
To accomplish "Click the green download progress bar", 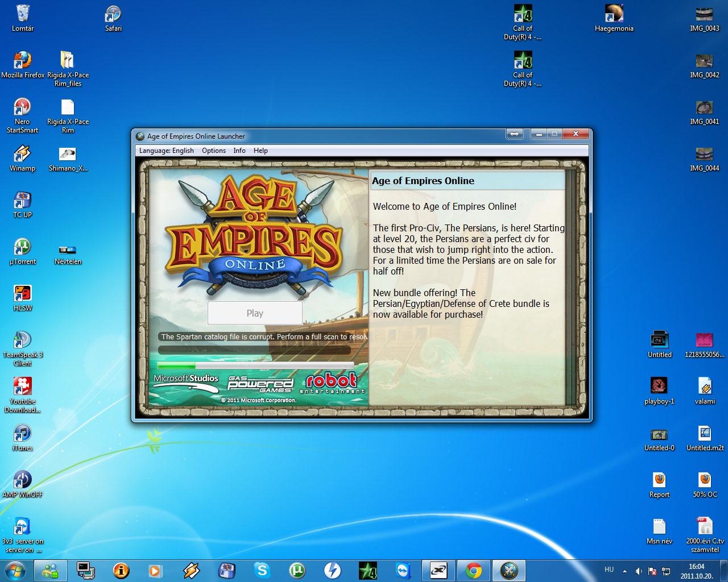I will pos(255,365).
